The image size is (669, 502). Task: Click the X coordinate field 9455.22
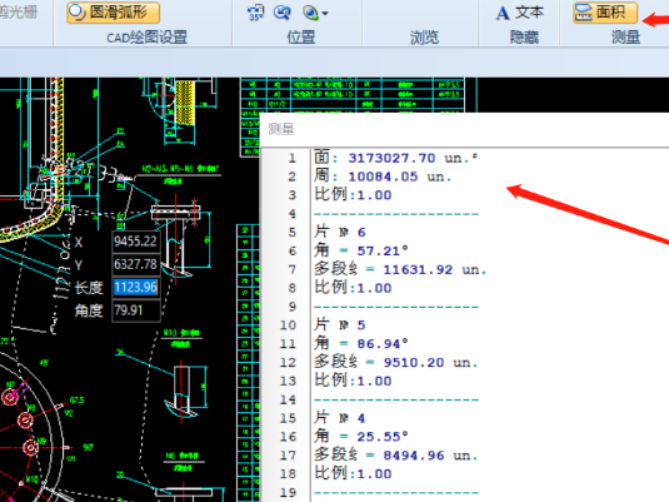coord(136,241)
